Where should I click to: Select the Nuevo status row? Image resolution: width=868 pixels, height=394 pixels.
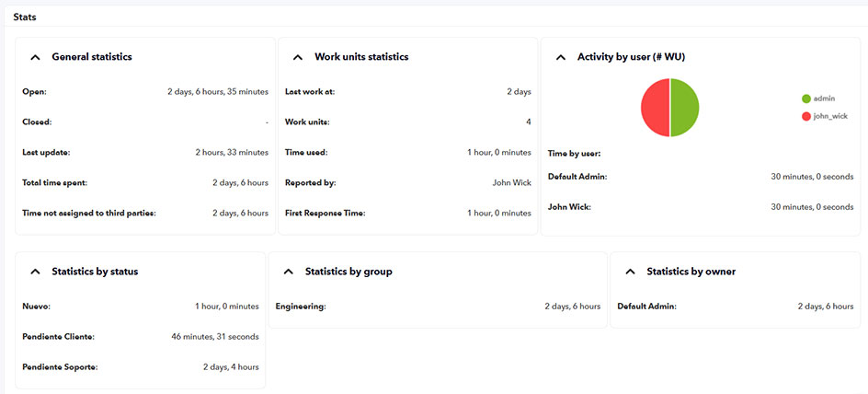point(36,307)
